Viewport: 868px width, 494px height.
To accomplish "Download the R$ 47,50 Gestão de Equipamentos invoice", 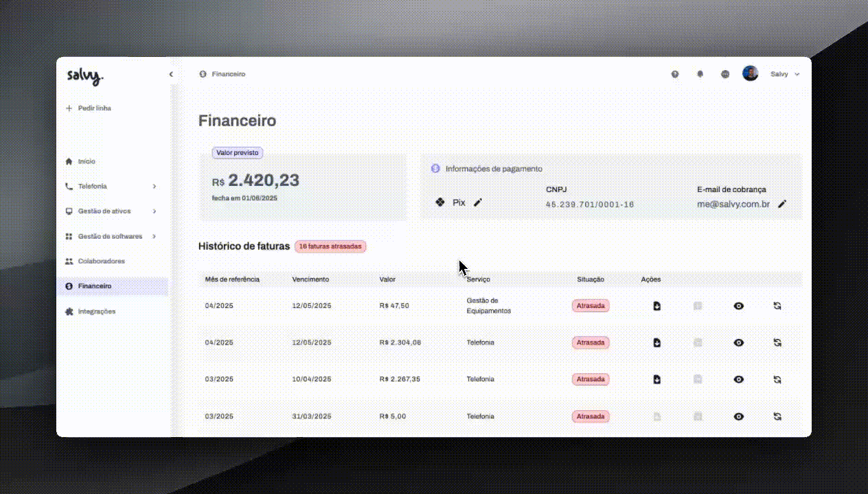I will [656, 306].
